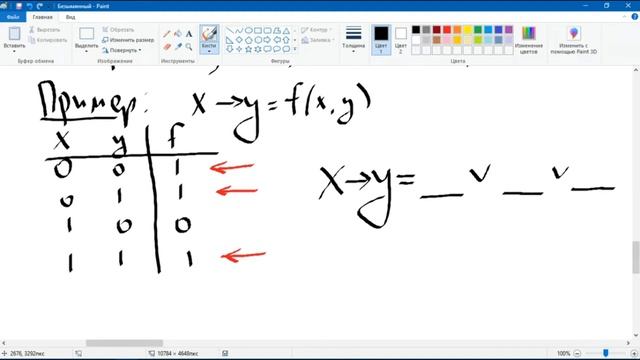Select the Fill with color bucket tool

point(178,34)
